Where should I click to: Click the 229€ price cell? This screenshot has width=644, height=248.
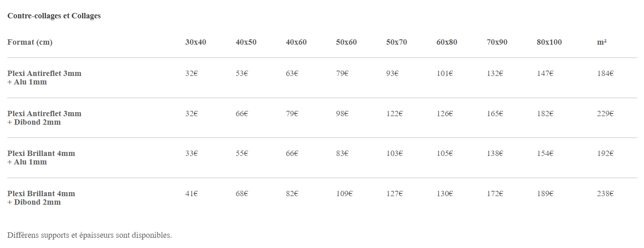605,113
